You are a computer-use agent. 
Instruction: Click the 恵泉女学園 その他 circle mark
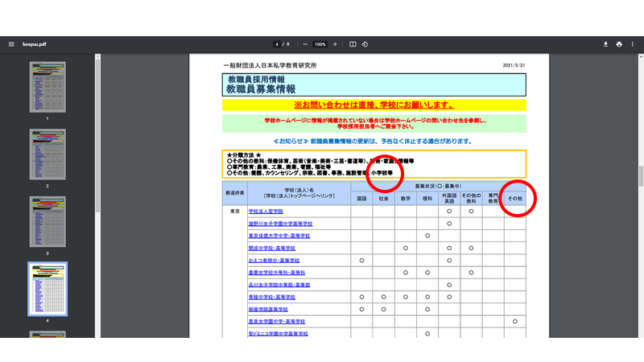coord(515,322)
